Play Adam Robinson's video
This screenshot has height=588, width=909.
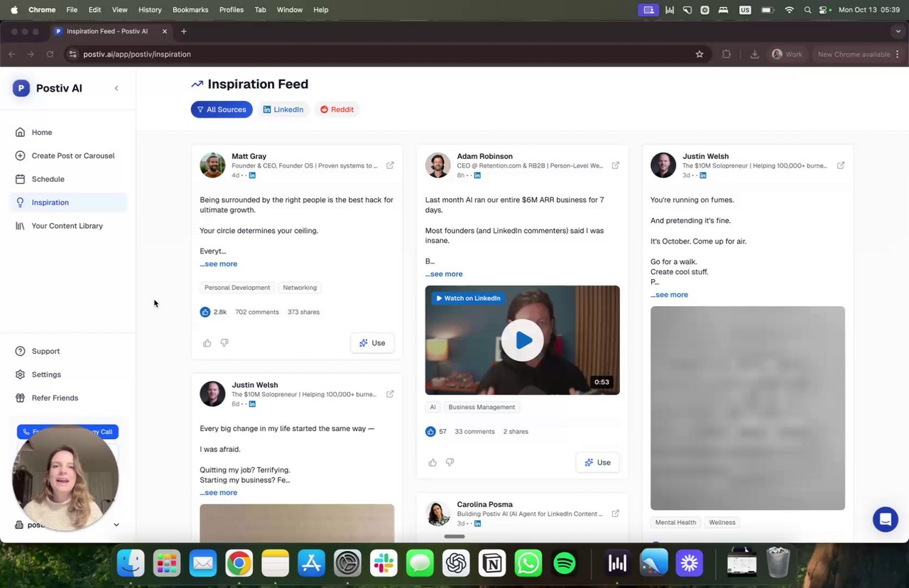point(523,340)
